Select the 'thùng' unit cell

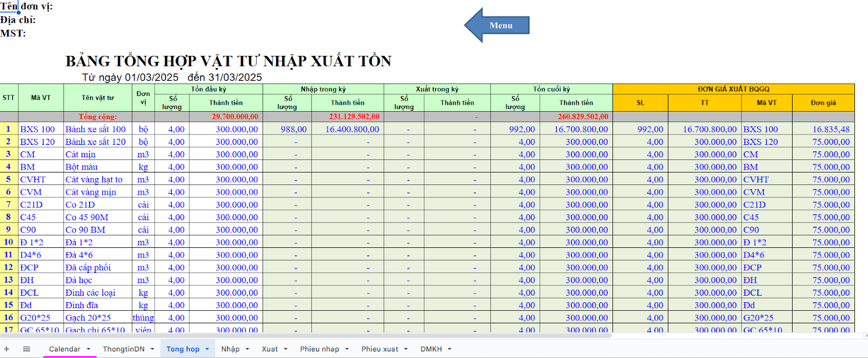click(x=143, y=317)
